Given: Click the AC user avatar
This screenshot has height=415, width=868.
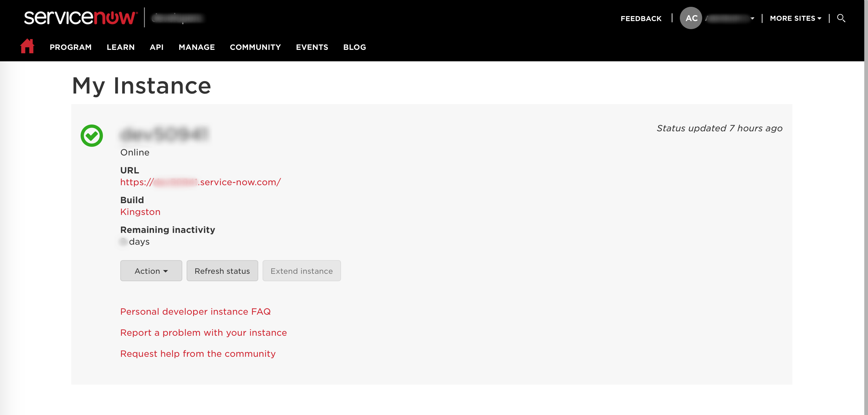Looking at the screenshot, I should 691,18.
